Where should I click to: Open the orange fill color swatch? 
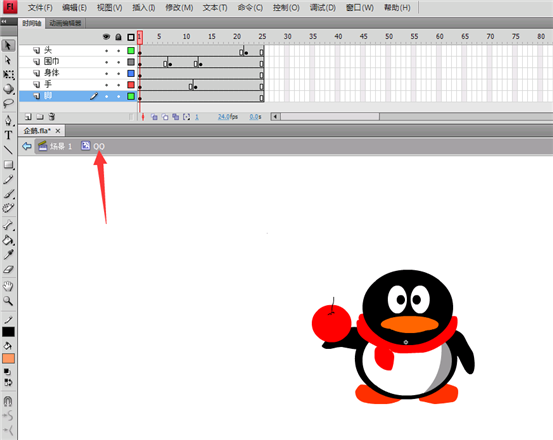coord(8,359)
